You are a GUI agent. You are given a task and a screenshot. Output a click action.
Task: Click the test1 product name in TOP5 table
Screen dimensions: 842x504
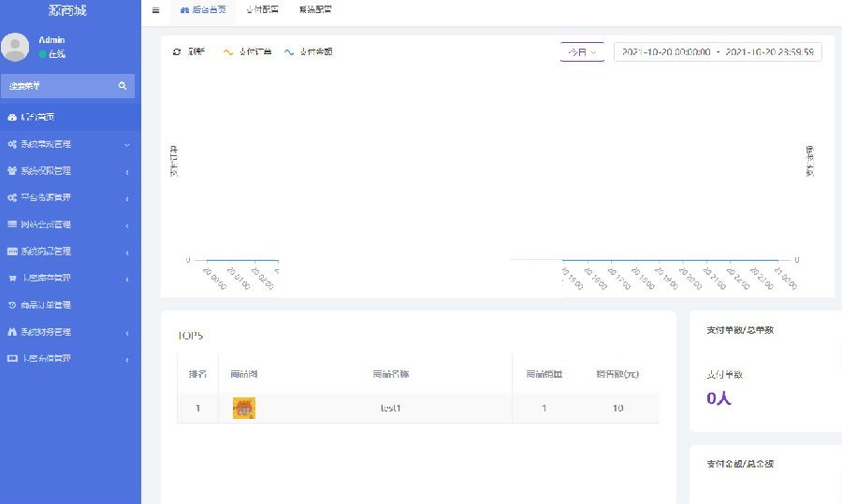pyautogui.click(x=391, y=408)
